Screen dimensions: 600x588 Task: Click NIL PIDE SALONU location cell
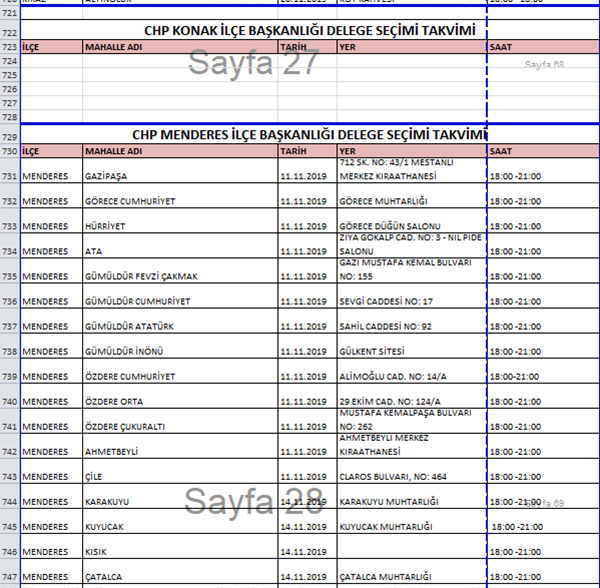tap(412, 246)
